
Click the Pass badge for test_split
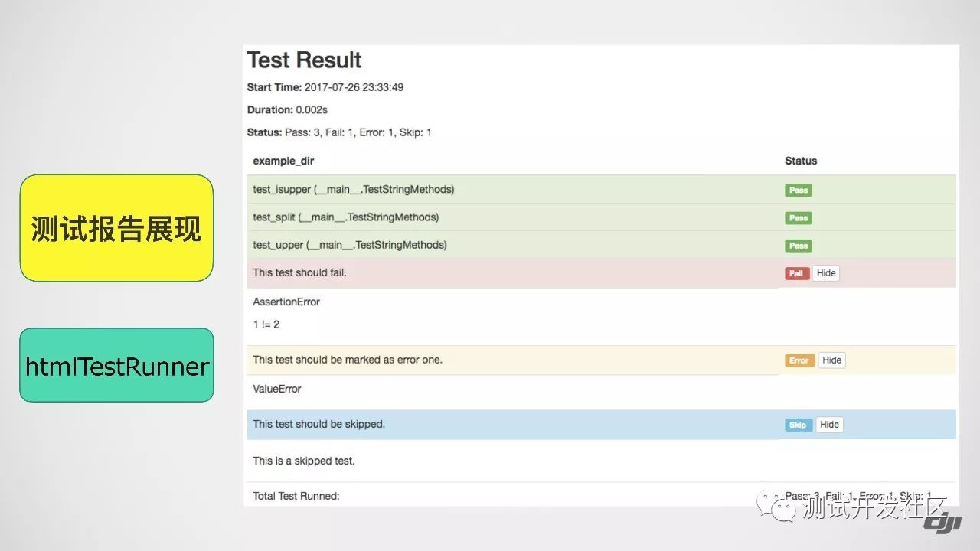[798, 218]
